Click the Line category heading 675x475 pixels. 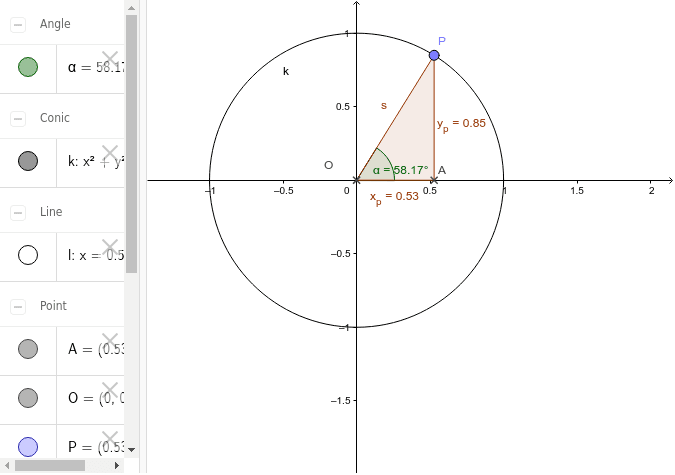51,212
